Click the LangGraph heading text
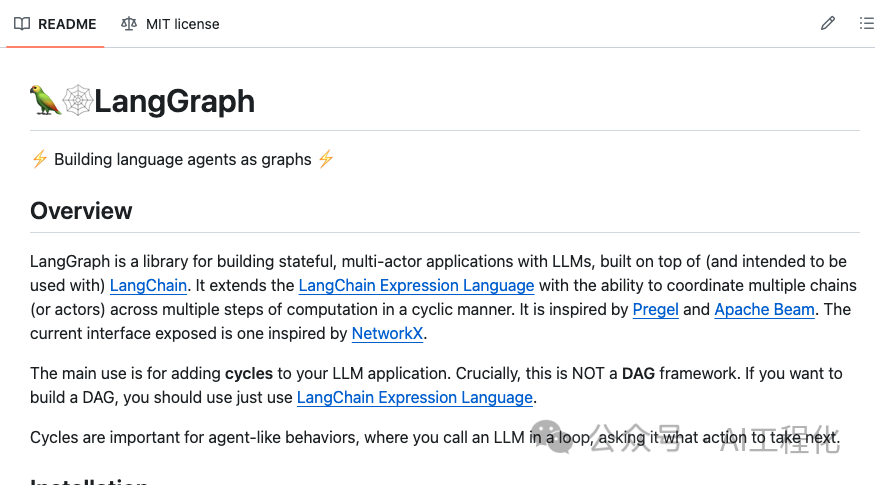 (x=174, y=101)
